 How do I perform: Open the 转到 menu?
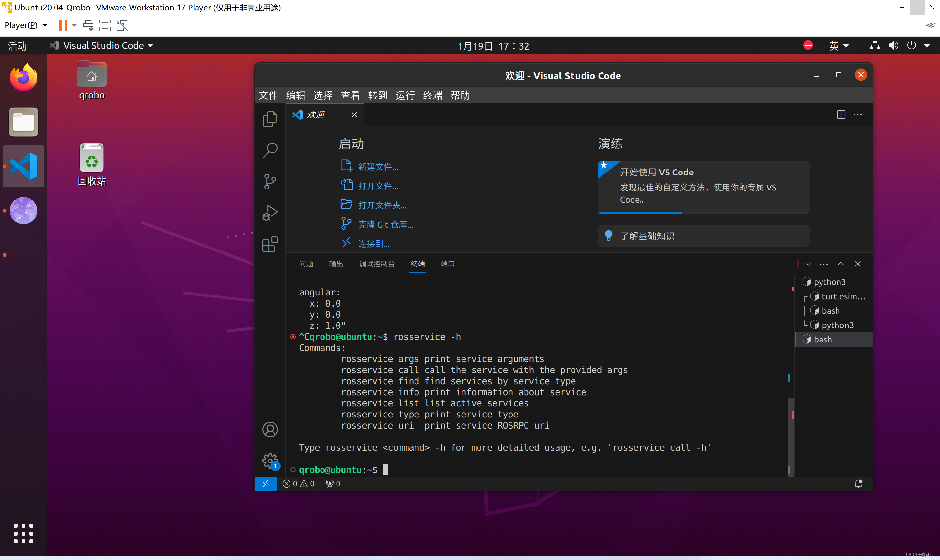[x=378, y=96]
